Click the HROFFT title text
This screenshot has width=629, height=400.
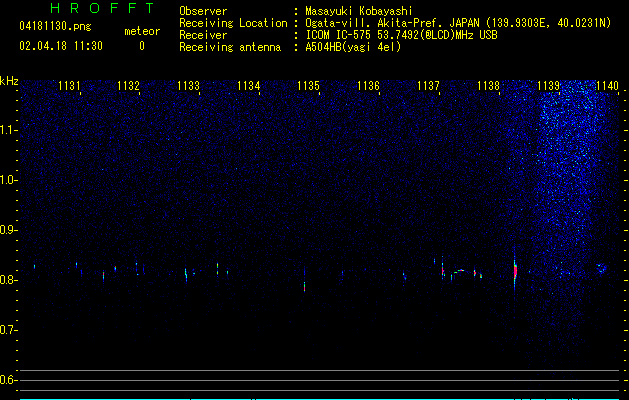[102, 8]
